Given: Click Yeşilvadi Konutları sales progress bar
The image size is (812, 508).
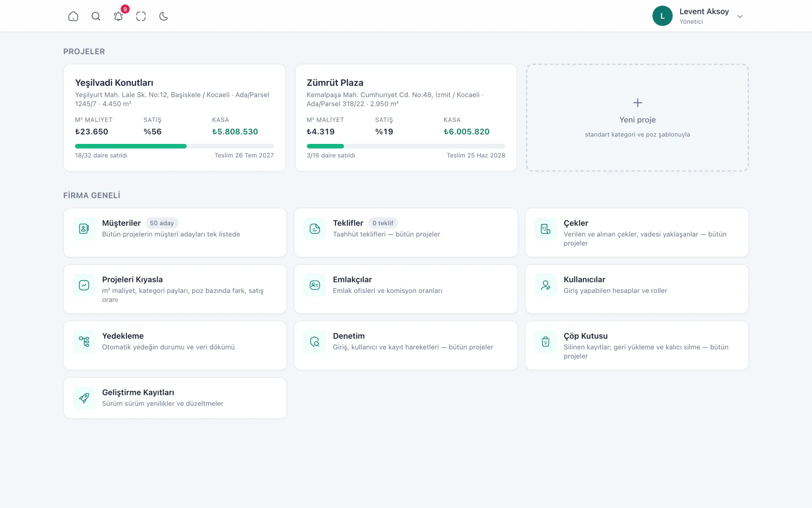Looking at the screenshot, I should [x=174, y=146].
